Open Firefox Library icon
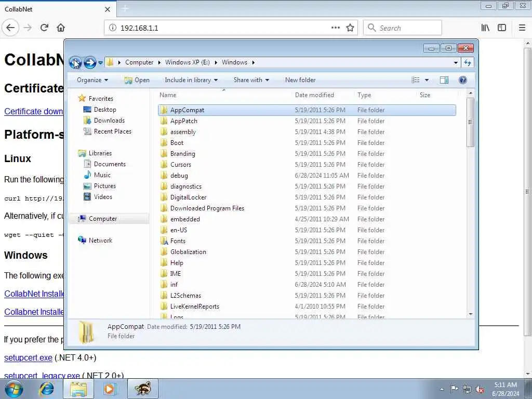 486,28
